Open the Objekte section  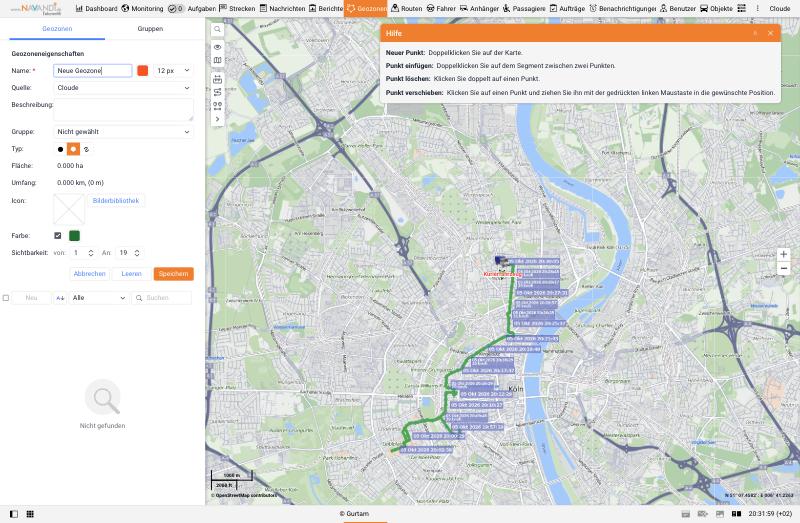coord(716,9)
